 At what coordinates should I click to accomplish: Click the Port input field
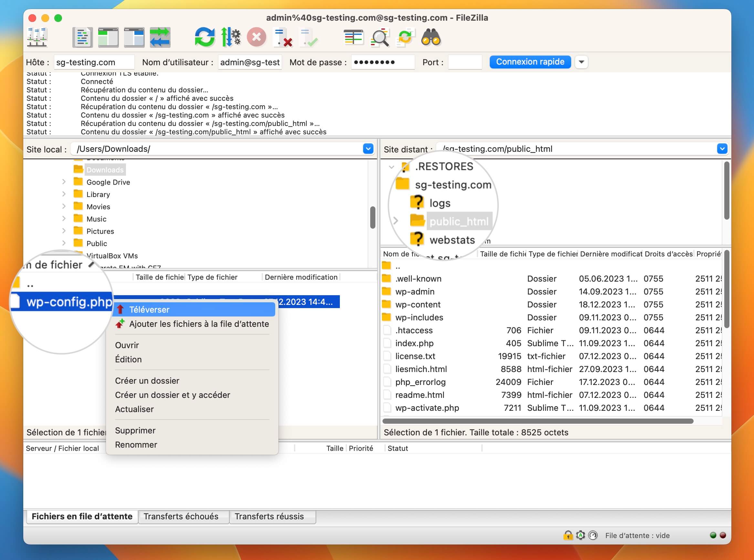point(465,62)
